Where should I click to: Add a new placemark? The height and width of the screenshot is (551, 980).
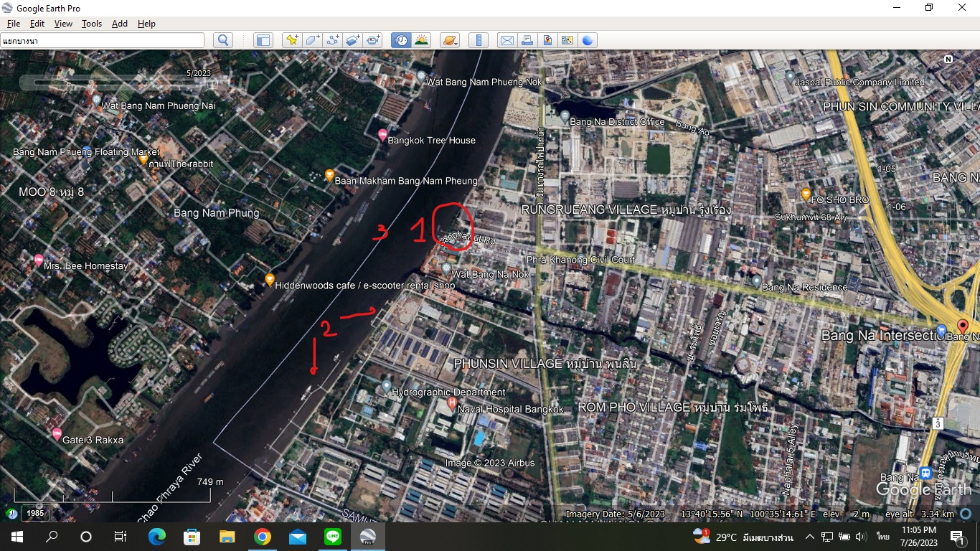point(291,41)
